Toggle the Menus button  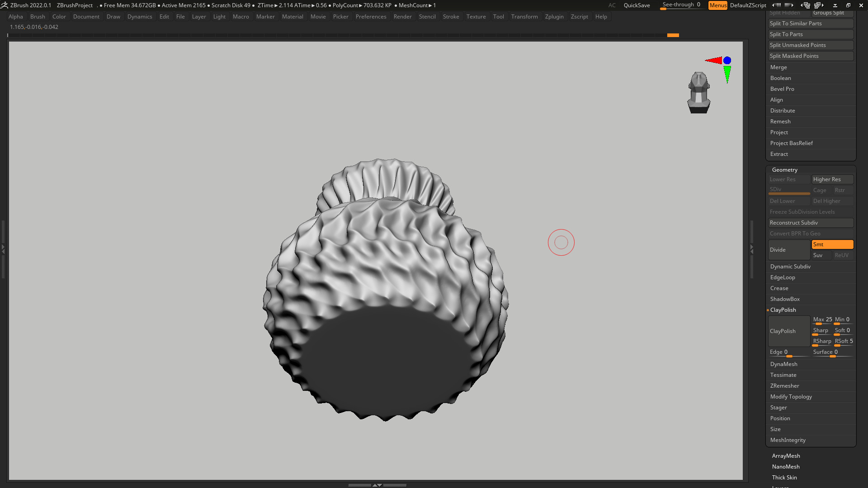[x=718, y=5]
